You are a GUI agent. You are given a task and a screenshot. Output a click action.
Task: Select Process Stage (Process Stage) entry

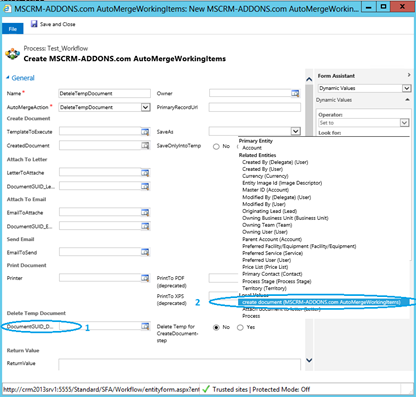pos(276,281)
